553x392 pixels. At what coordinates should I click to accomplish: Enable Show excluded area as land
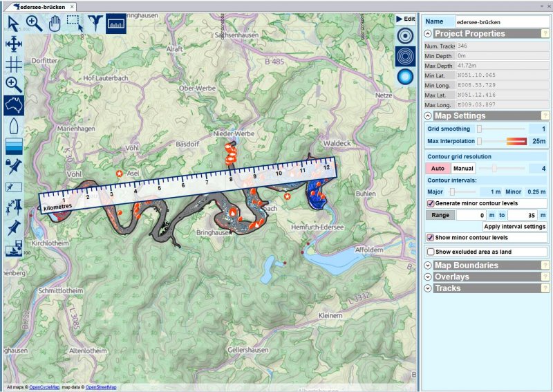point(431,252)
